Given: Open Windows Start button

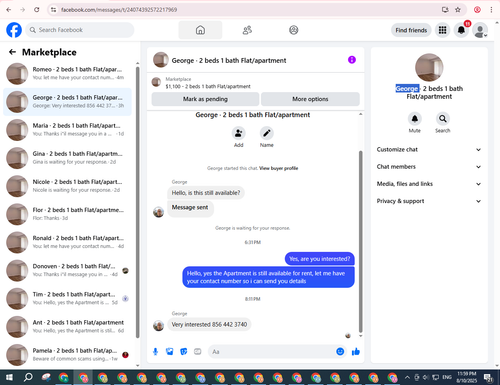Looking at the screenshot, I should (x=9, y=377).
